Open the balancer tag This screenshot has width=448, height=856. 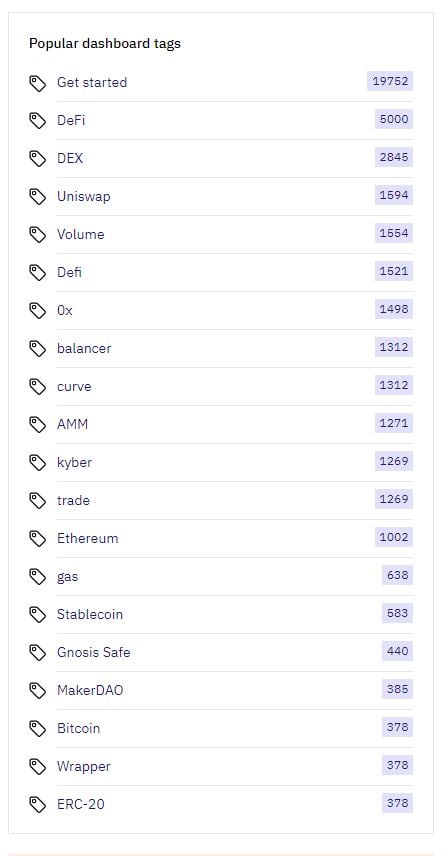(x=84, y=348)
